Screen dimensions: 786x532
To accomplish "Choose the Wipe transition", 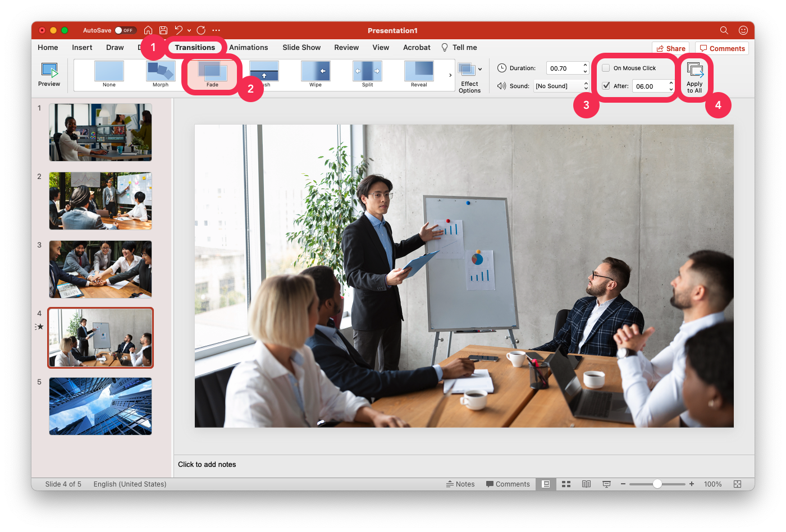I will click(x=315, y=74).
